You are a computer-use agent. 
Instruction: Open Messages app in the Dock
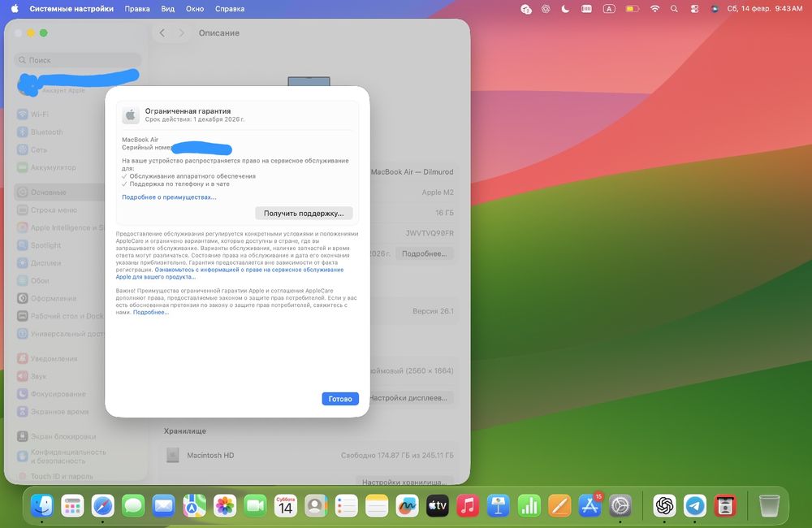[134, 505]
